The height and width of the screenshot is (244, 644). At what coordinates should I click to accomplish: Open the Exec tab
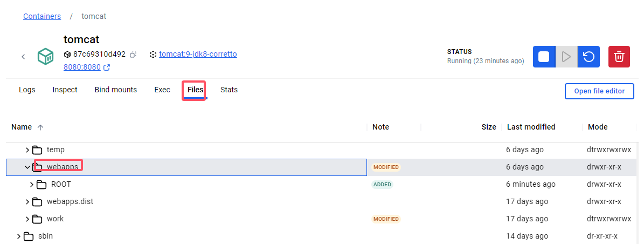pos(162,90)
